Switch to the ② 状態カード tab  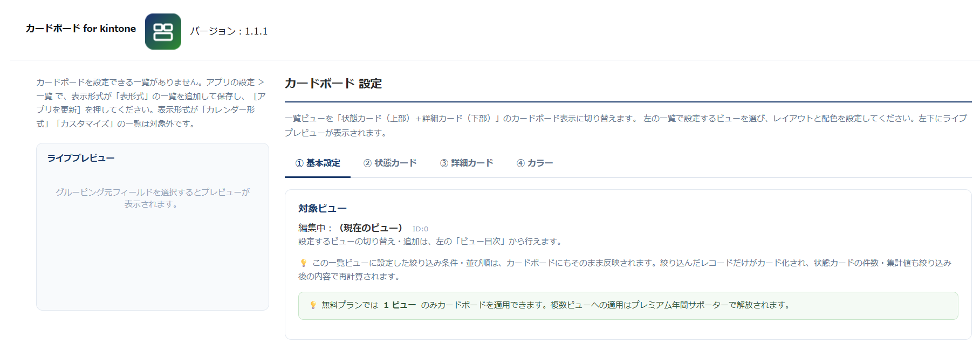[390, 163]
